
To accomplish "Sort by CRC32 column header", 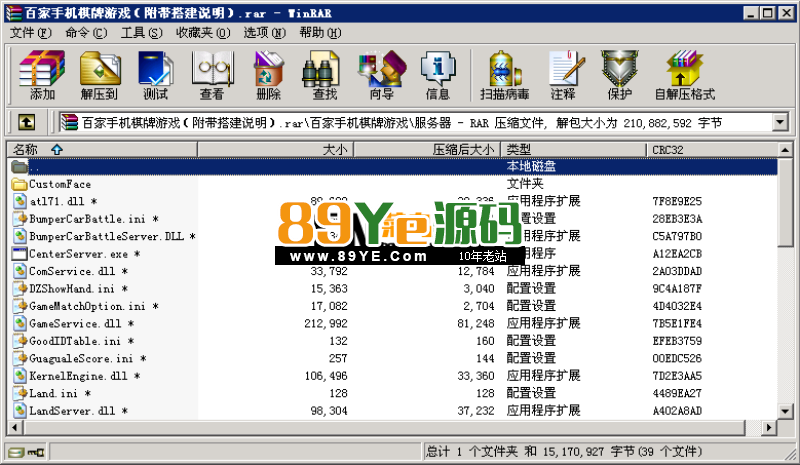I will (712, 150).
